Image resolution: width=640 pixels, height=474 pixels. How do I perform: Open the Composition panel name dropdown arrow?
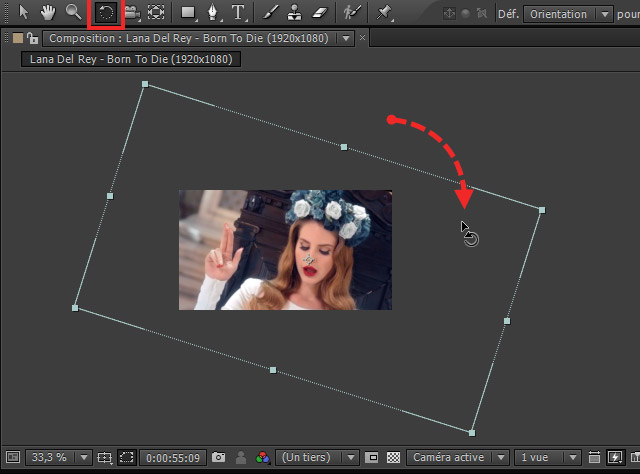point(346,38)
